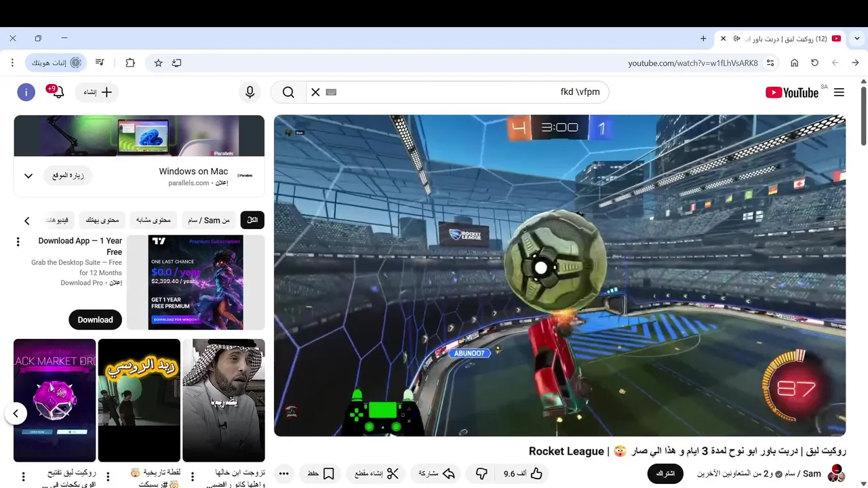Select the فيديوهات chip
The image size is (868, 488).
point(57,220)
